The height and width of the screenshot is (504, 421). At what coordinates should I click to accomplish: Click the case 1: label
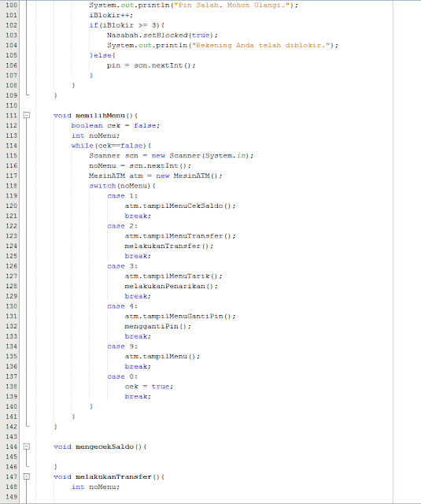tap(122, 196)
